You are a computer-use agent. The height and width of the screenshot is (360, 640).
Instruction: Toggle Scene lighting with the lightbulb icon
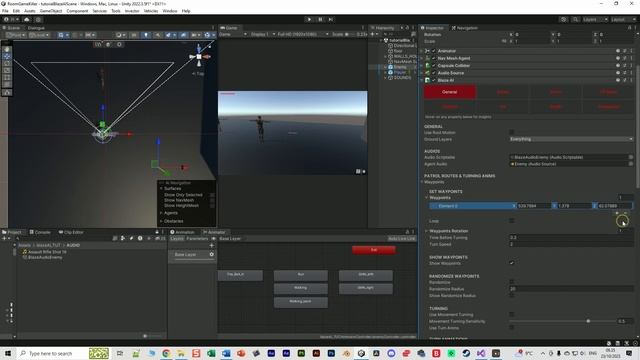pos(146,35)
